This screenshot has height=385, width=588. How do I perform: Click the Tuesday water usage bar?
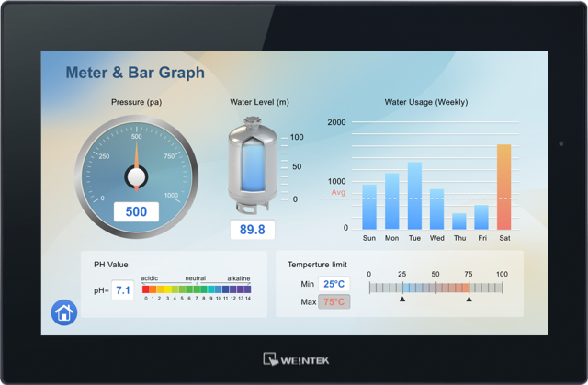[x=414, y=196]
